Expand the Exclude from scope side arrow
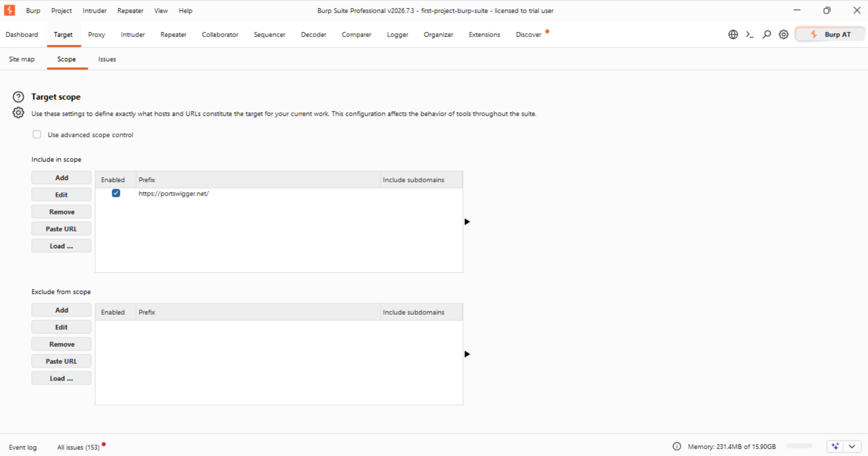 [x=467, y=354]
